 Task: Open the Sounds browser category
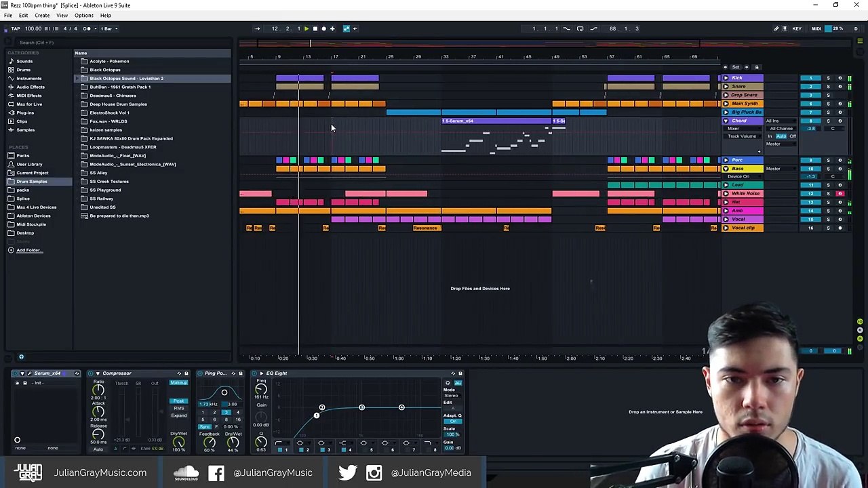click(24, 61)
